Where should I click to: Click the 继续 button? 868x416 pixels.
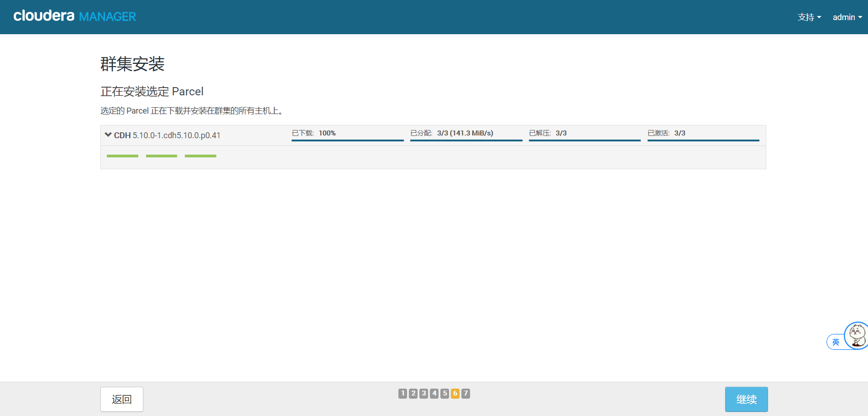(746, 399)
